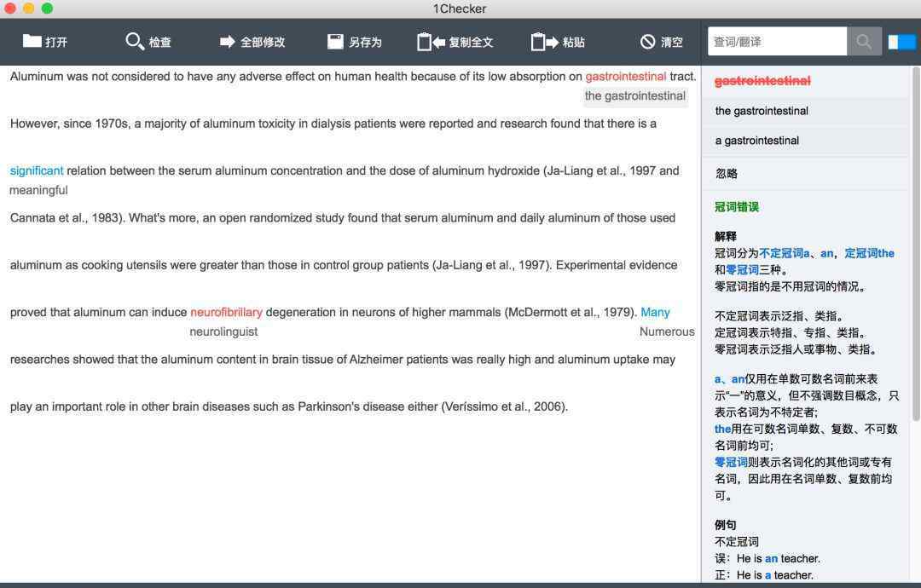The height and width of the screenshot is (588, 921).
Task: Open the 定冠词the link
Action: 869,253
